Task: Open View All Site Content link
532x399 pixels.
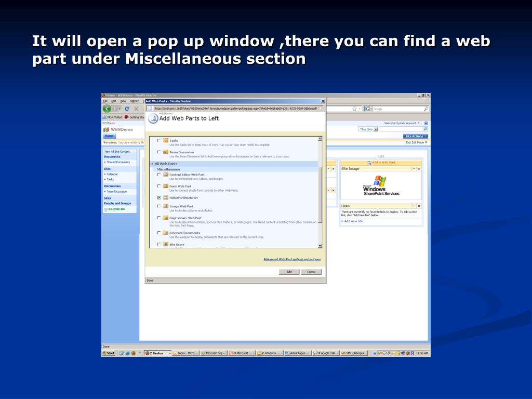Action: (x=117, y=152)
